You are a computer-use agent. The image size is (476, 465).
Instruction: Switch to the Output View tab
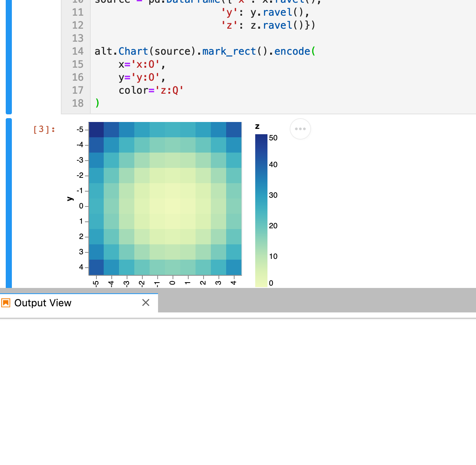(x=43, y=303)
